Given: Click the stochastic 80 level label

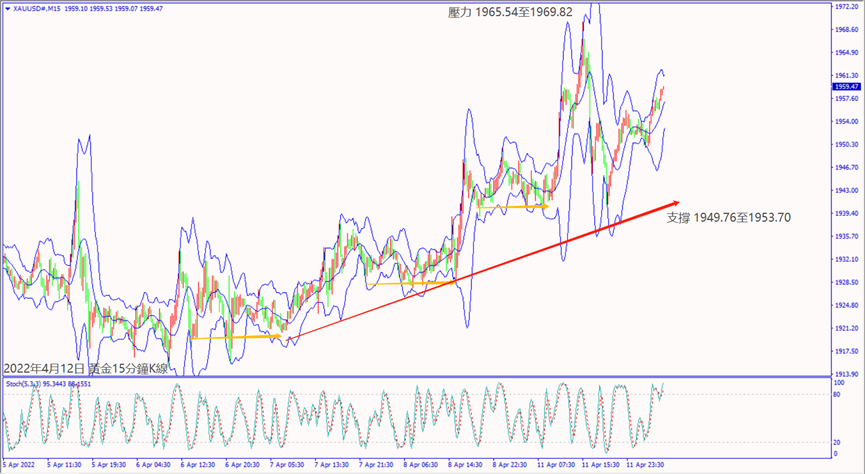Looking at the screenshot, I should (x=838, y=394).
